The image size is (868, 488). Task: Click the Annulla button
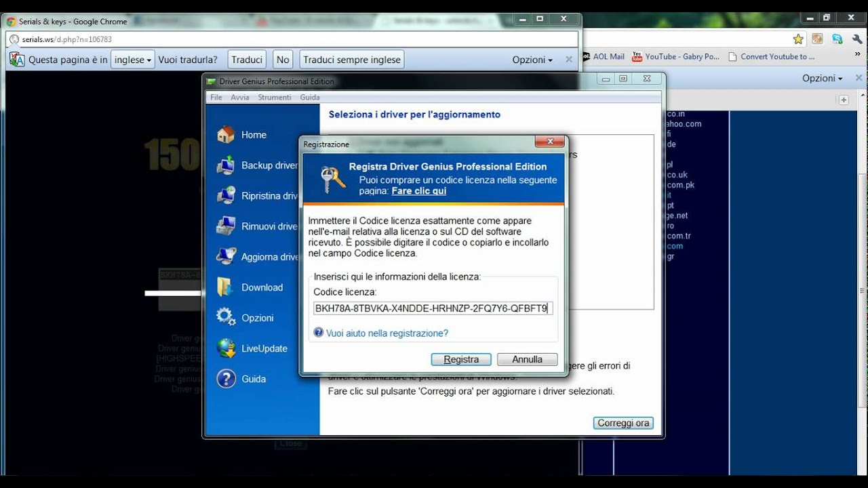(528, 360)
